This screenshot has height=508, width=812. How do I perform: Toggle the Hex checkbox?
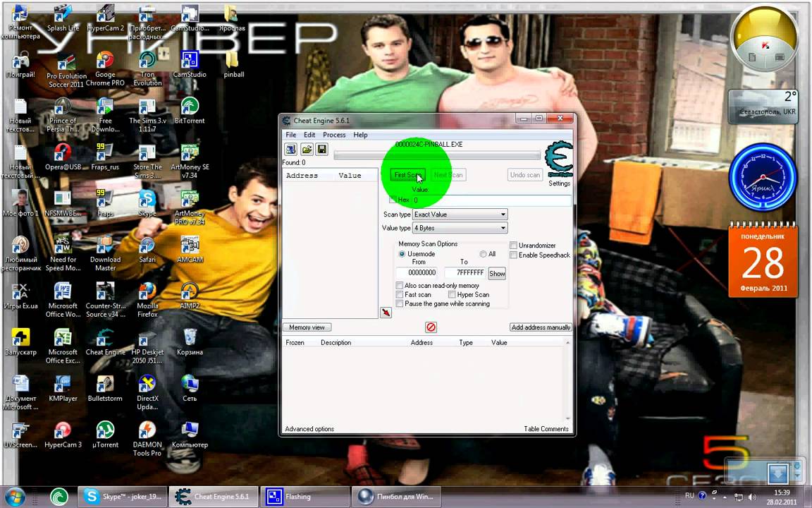coord(393,200)
